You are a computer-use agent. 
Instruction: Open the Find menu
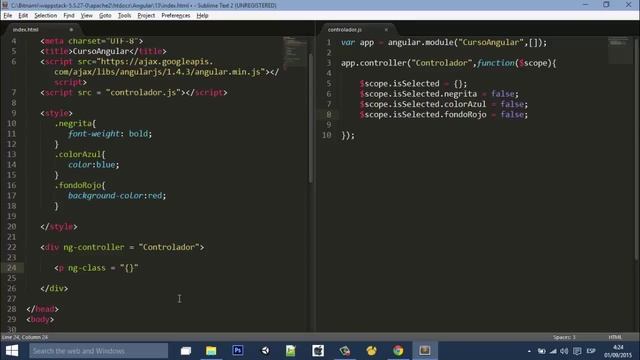69,16
